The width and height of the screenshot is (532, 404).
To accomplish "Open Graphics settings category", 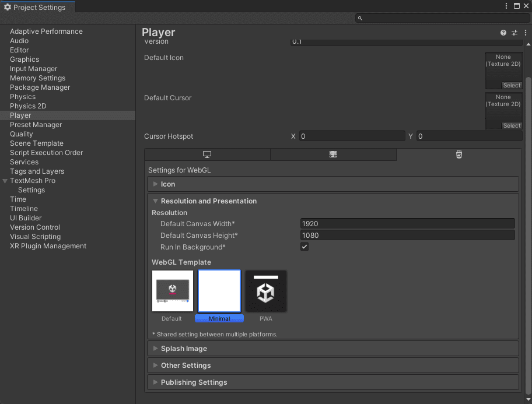I will click(x=24, y=59).
